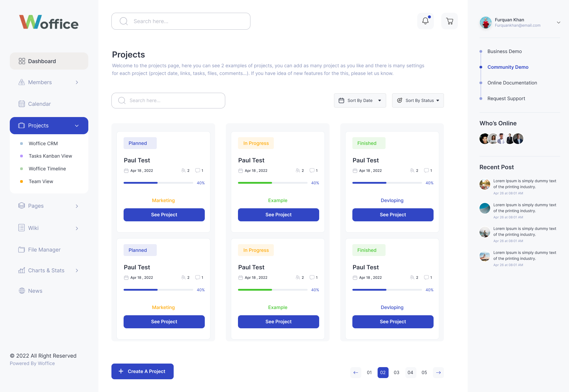The width and height of the screenshot is (569, 392).
Task: Expand the user account menu chevron
Action: coord(558,23)
